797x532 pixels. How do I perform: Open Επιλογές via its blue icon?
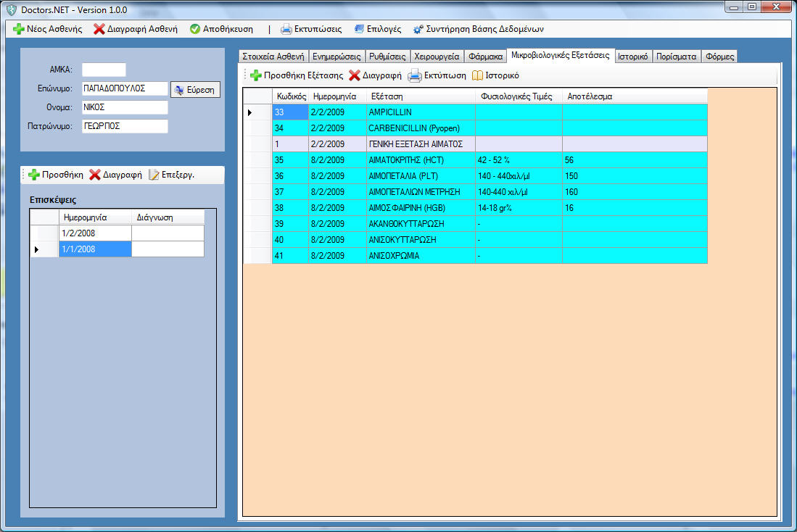[x=360, y=29]
